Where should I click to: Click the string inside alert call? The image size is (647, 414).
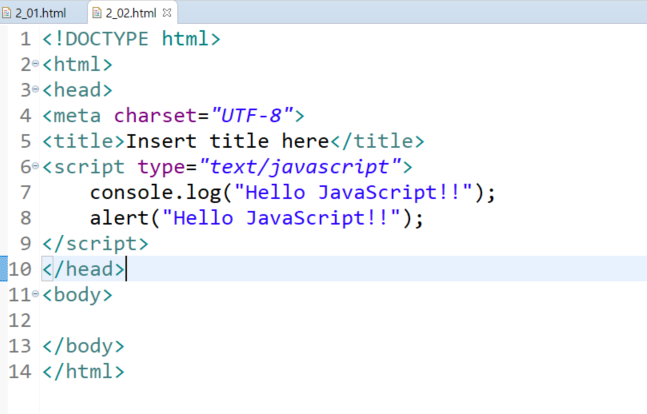pos(281,218)
